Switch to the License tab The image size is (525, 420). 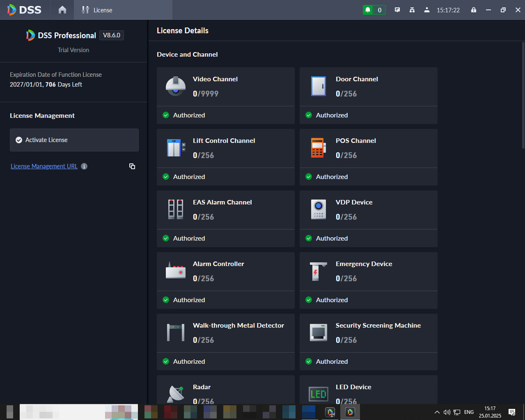coord(97,10)
